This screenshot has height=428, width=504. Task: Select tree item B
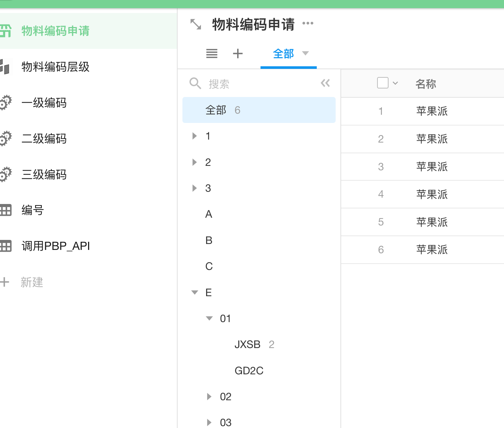point(209,240)
